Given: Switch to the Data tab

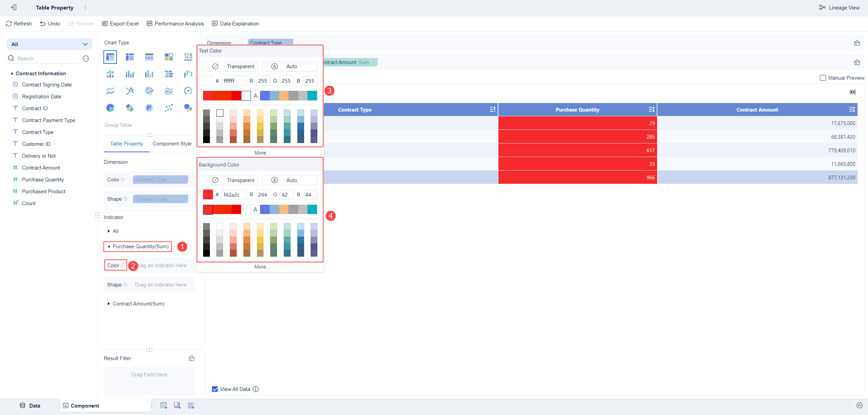Looking at the screenshot, I should pos(30,406).
